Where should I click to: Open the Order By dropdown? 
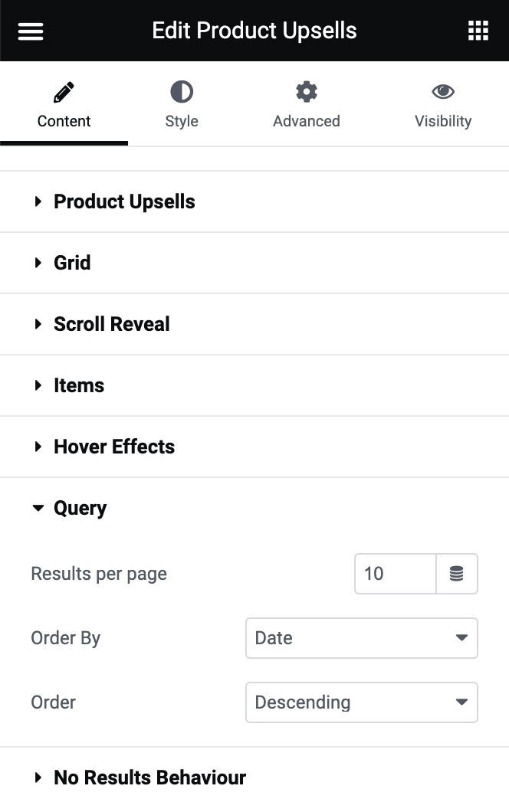(x=361, y=637)
